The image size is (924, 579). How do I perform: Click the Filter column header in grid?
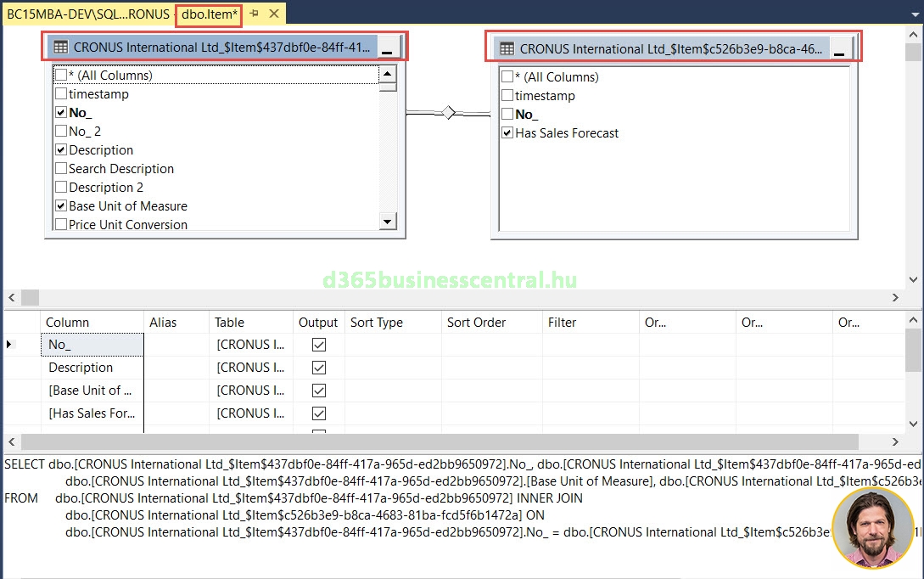point(562,323)
